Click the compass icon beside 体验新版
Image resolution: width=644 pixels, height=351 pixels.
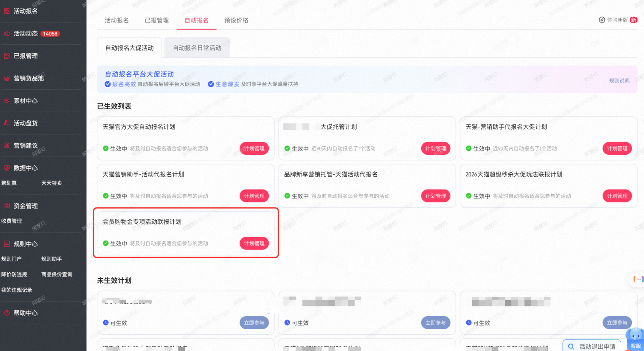coord(602,20)
